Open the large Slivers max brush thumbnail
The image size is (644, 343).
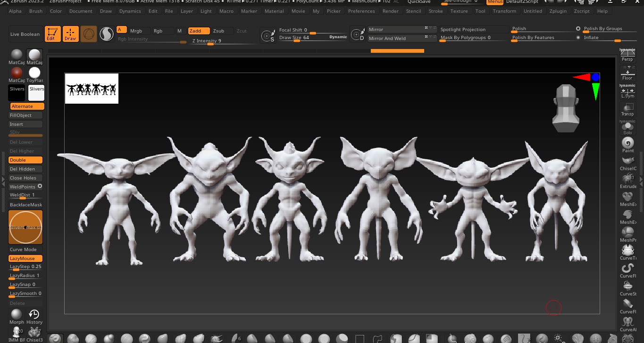25,227
